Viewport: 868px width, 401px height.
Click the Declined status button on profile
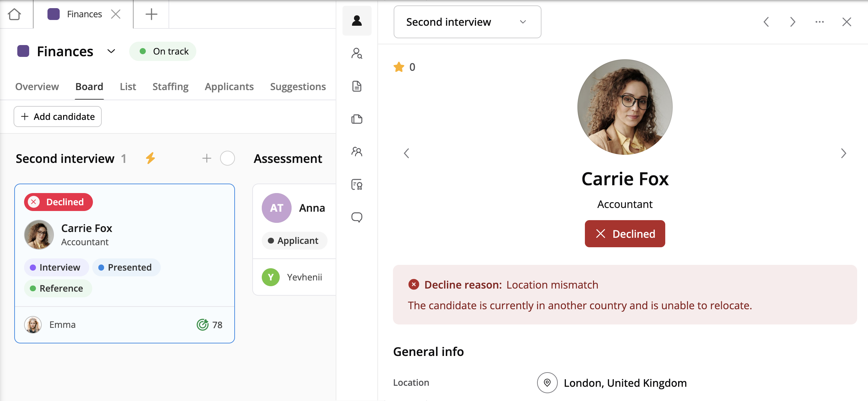point(625,234)
